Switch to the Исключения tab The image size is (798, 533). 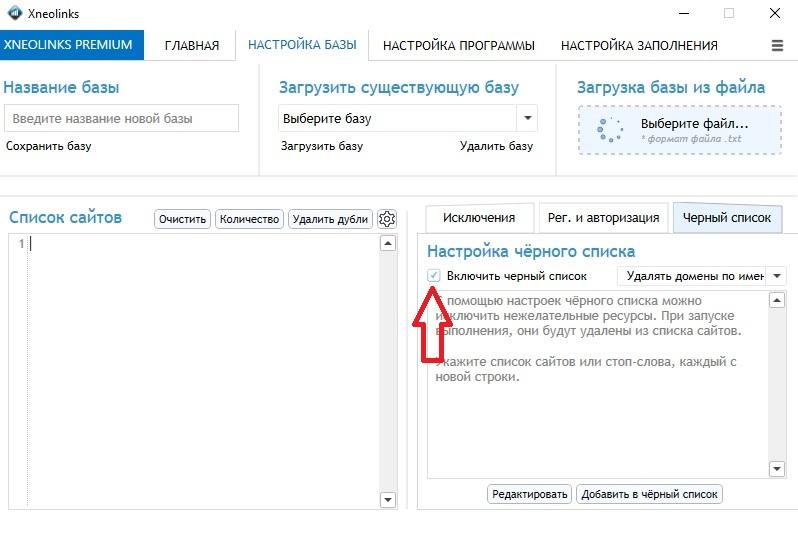pyautogui.click(x=479, y=218)
